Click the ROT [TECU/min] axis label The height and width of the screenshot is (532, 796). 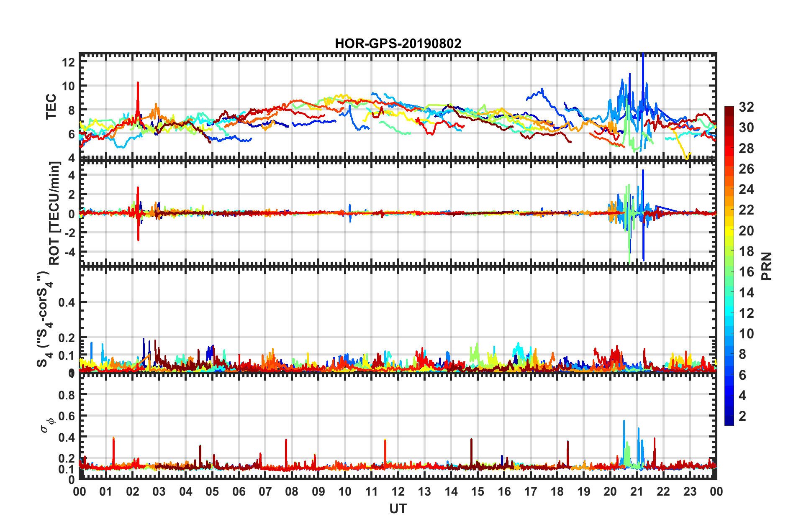click(55, 213)
